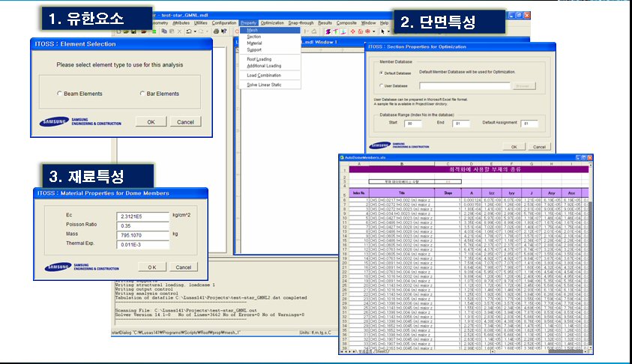The width and height of the screenshot is (632, 364).
Task: Click the print icon in the toolbar
Action: (x=215, y=31)
